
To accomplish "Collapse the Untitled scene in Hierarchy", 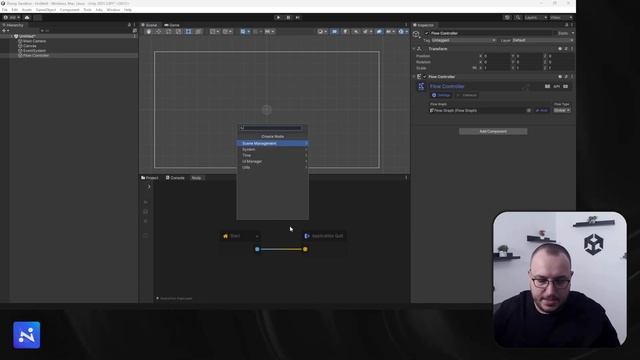I will point(12,36).
